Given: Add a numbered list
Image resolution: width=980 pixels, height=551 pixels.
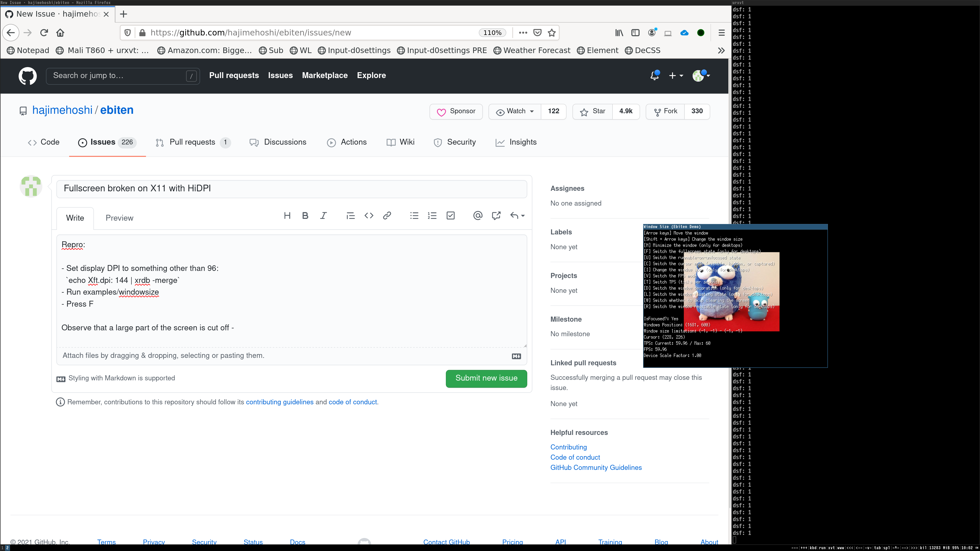Looking at the screenshot, I should coord(432,216).
